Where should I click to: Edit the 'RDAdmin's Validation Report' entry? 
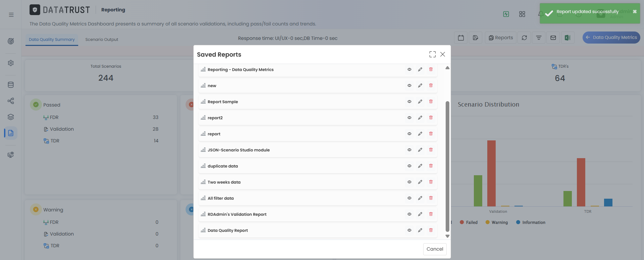420,214
